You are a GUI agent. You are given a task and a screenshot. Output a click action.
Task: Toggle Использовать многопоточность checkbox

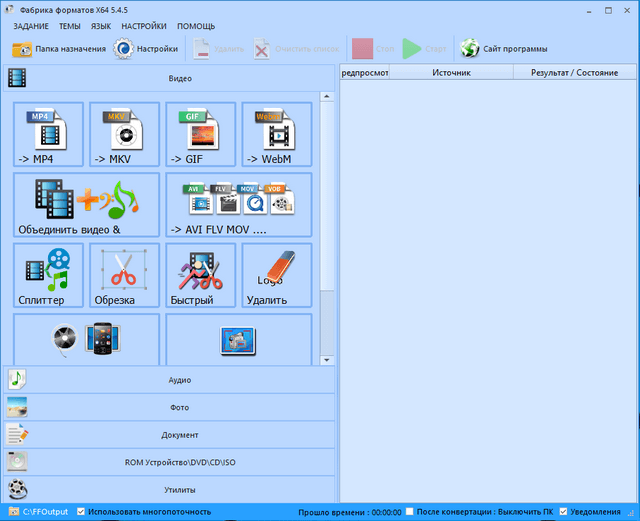point(82,511)
